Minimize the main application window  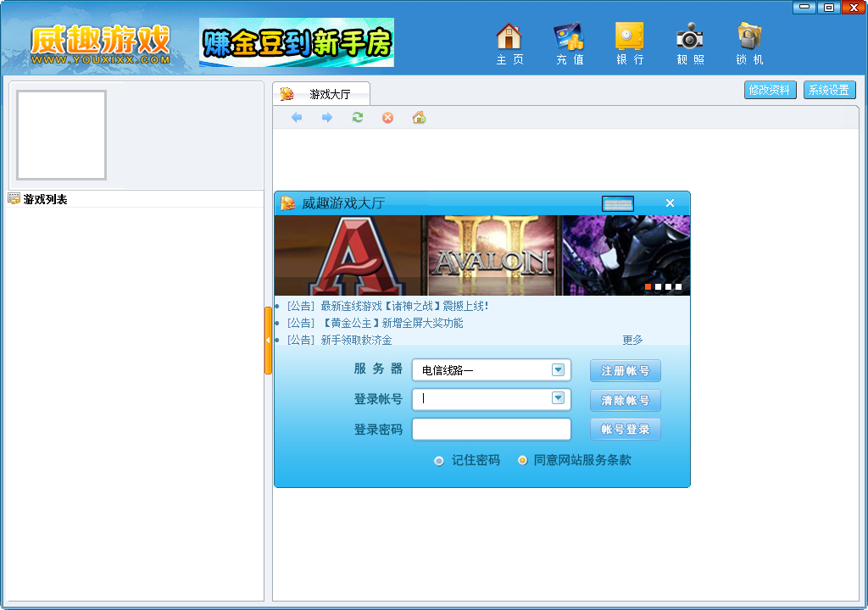pyautogui.click(x=804, y=7)
